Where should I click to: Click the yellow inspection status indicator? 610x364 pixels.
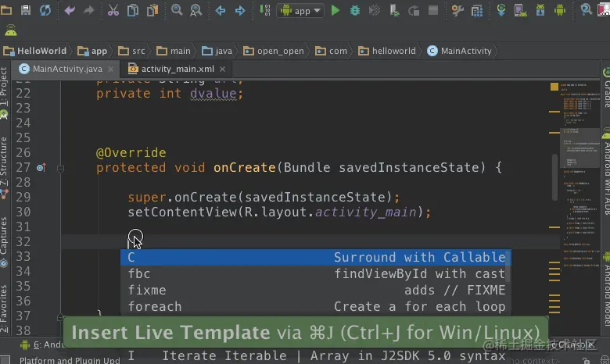point(554,87)
